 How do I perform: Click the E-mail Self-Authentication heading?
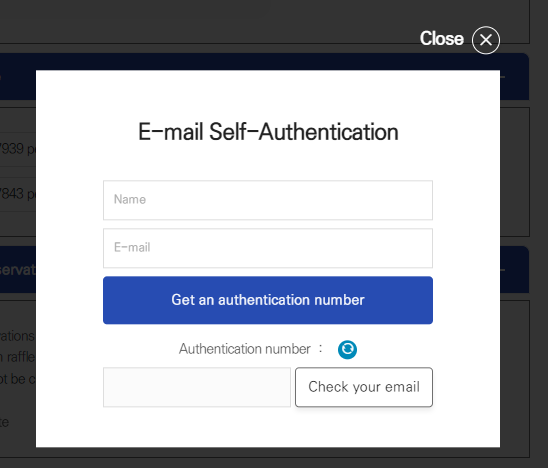click(268, 132)
